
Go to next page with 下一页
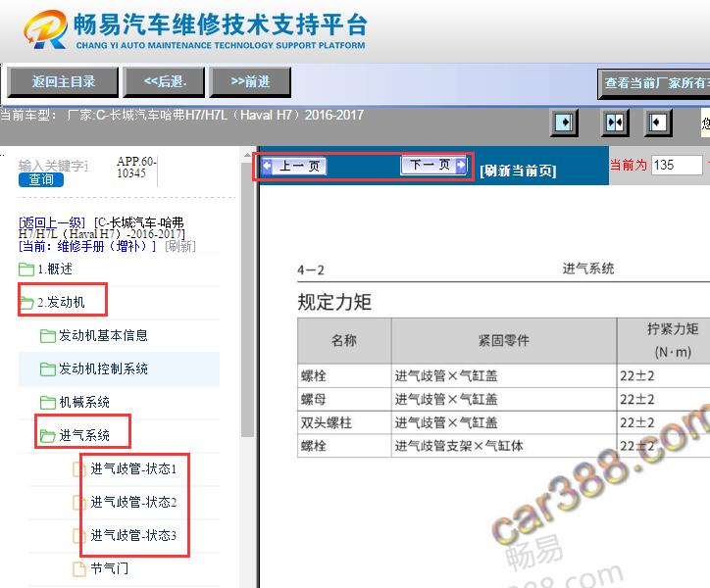pos(433,165)
